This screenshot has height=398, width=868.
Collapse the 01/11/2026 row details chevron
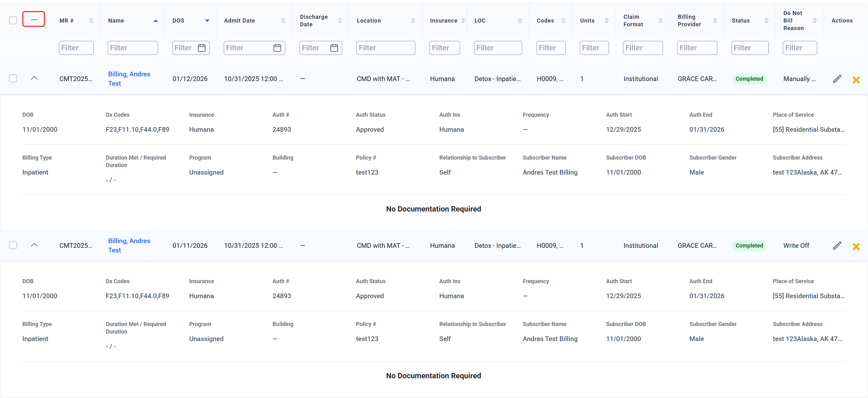34,245
